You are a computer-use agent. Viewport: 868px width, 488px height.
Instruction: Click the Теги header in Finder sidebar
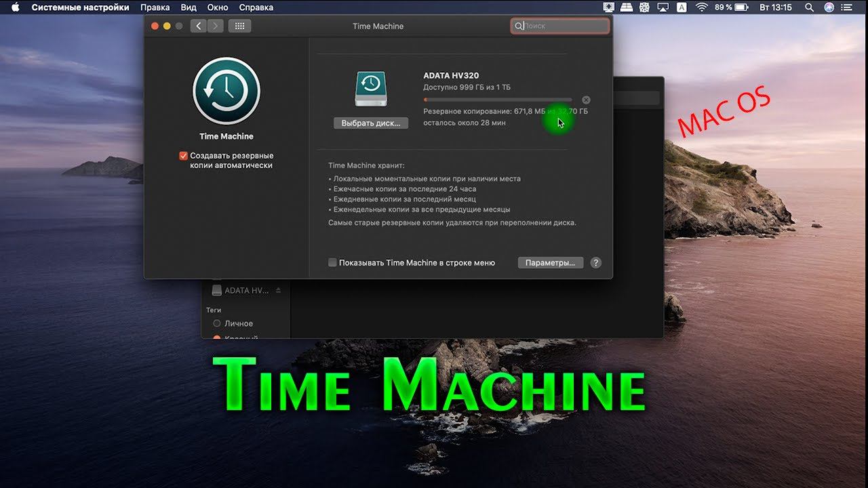point(214,310)
